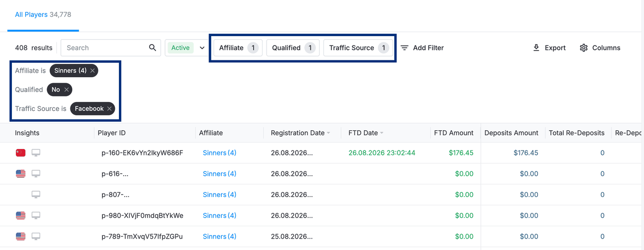The image size is (644, 250).
Task: Click US flag icon in p-616 row
Action: (x=20, y=174)
